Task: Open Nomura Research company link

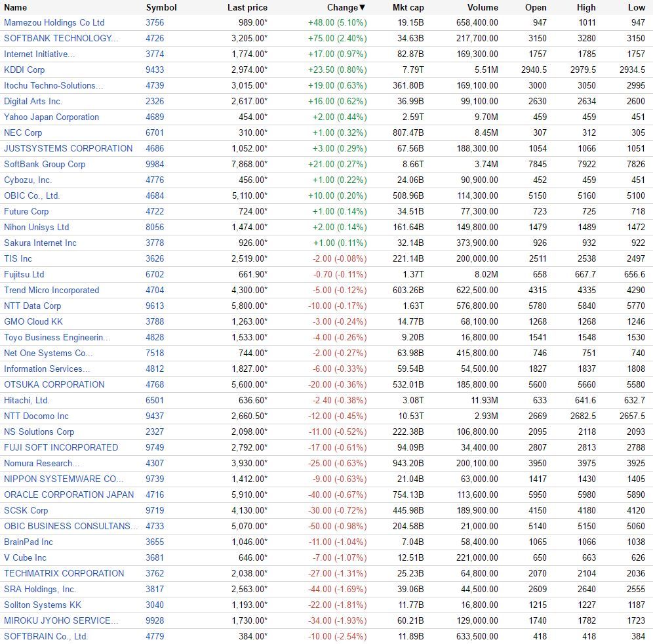Action: pos(42,463)
